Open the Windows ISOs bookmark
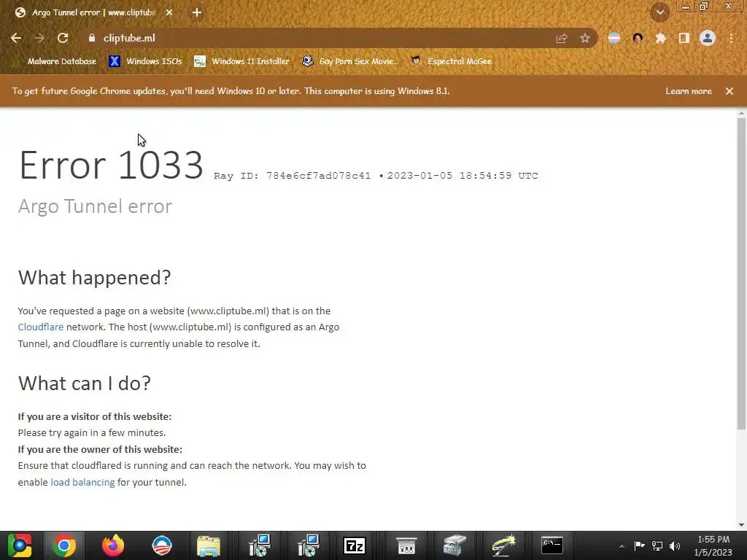 coord(146,61)
